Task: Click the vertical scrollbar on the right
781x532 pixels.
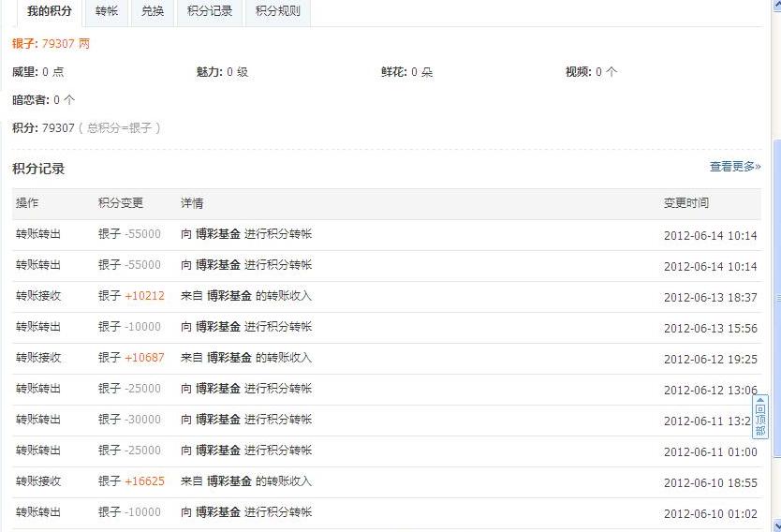Action: coord(775,281)
